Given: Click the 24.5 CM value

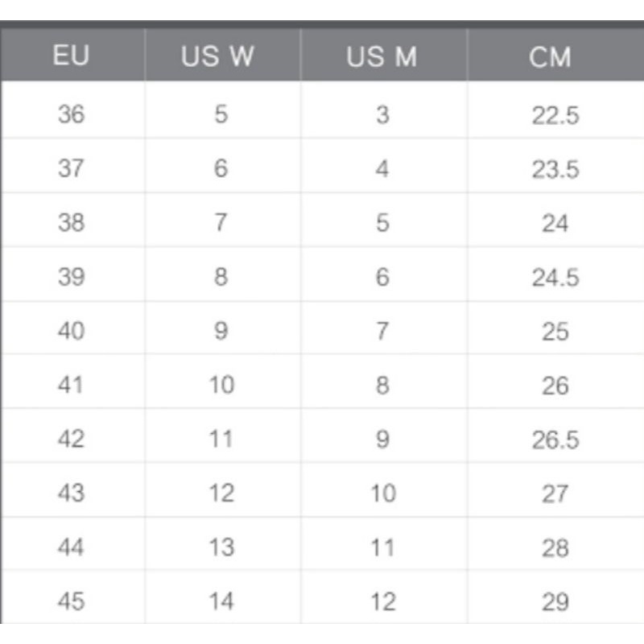Looking at the screenshot, I should tap(555, 278).
